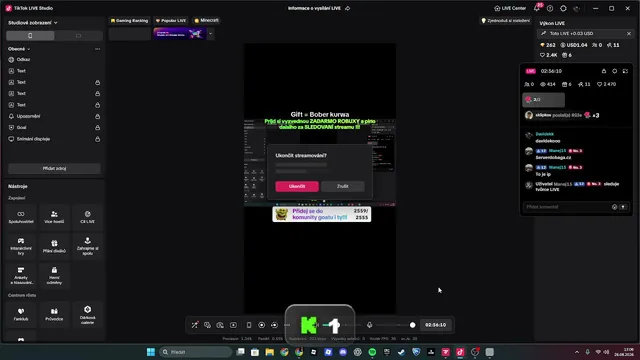The height and width of the screenshot is (360, 640).
Task: Click the rose gift 2/3 goal card
Action: point(544,100)
